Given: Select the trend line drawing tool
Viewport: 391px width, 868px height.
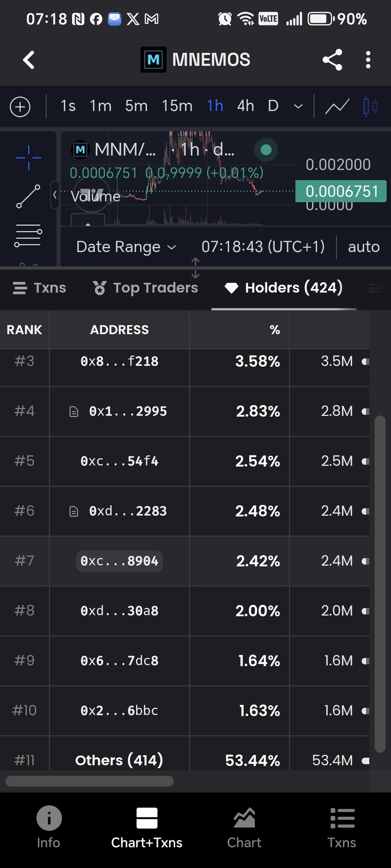Looking at the screenshot, I should click(x=28, y=196).
